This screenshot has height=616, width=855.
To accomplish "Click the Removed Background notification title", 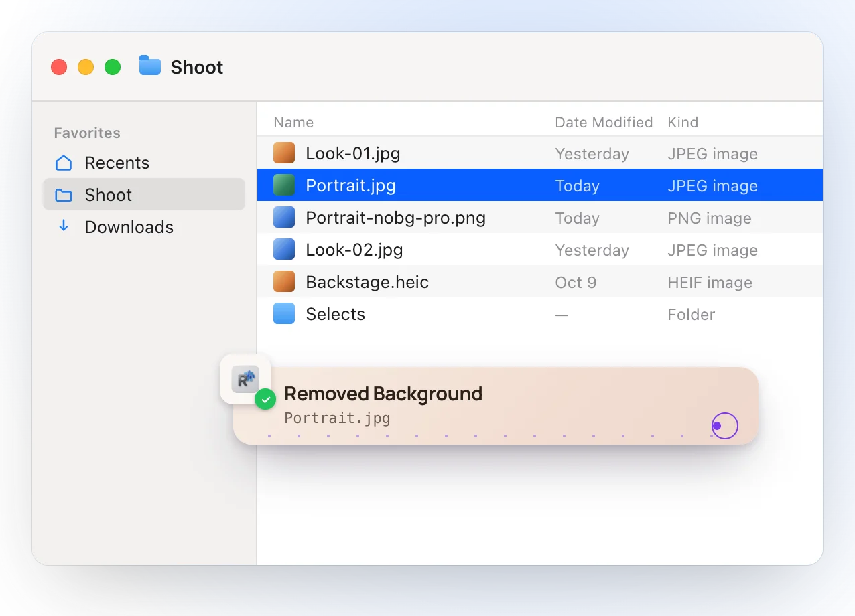I will (383, 394).
